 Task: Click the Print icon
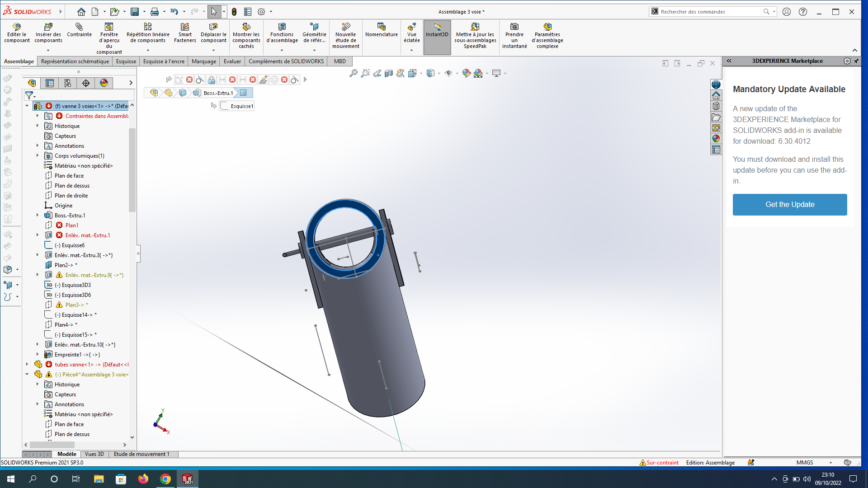pos(155,12)
